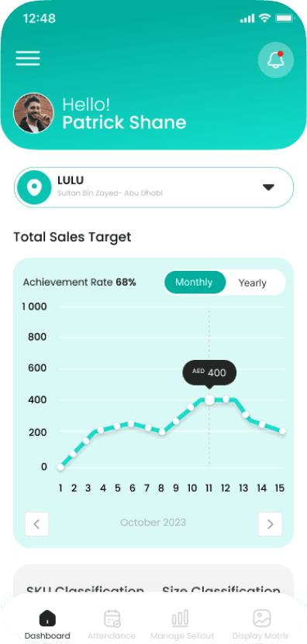Tap the October 2023 month label
Image resolution: width=307 pixels, height=644 pixels.
(153, 522)
